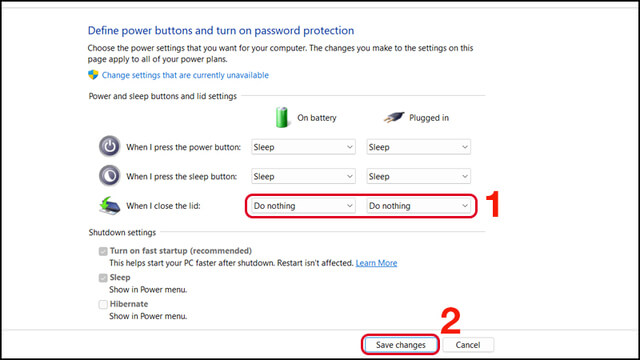The image size is (640, 360).
Task: Open sleep button On battery dropdown
Action: click(303, 176)
